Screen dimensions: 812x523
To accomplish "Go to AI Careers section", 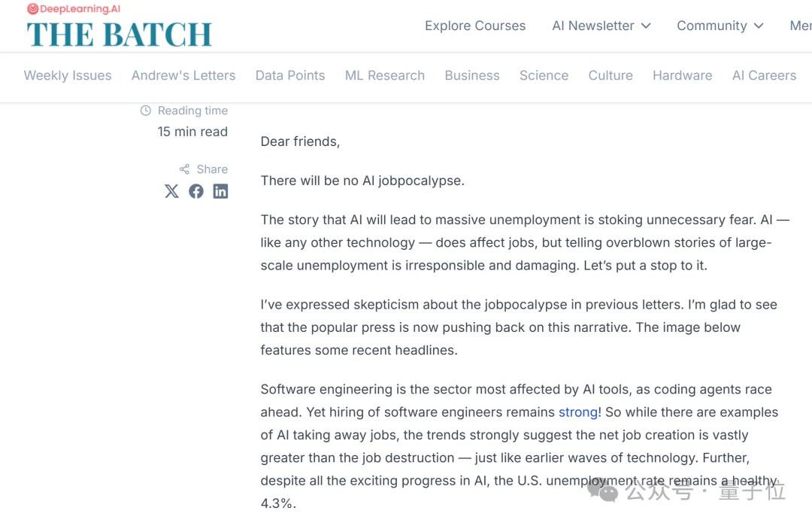I will pyautogui.click(x=765, y=76).
